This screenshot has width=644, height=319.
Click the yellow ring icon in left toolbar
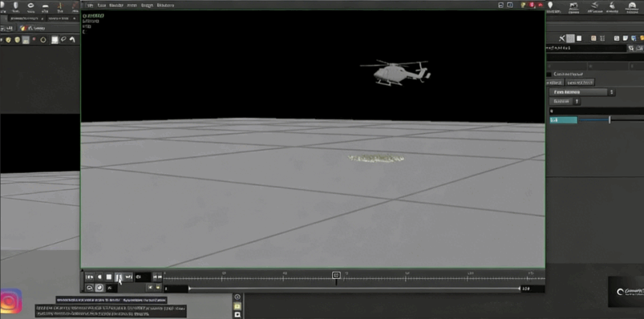coord(43,39)
